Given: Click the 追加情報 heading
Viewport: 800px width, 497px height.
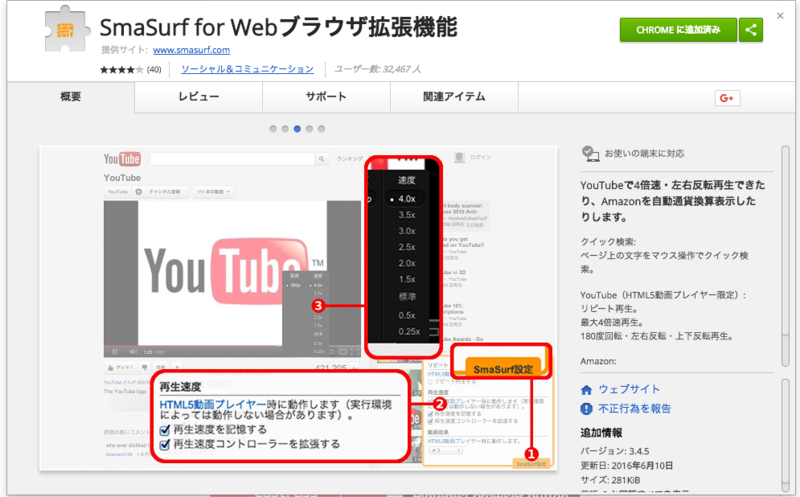Looking at the screenshot, I should click(x=602, y=433).
